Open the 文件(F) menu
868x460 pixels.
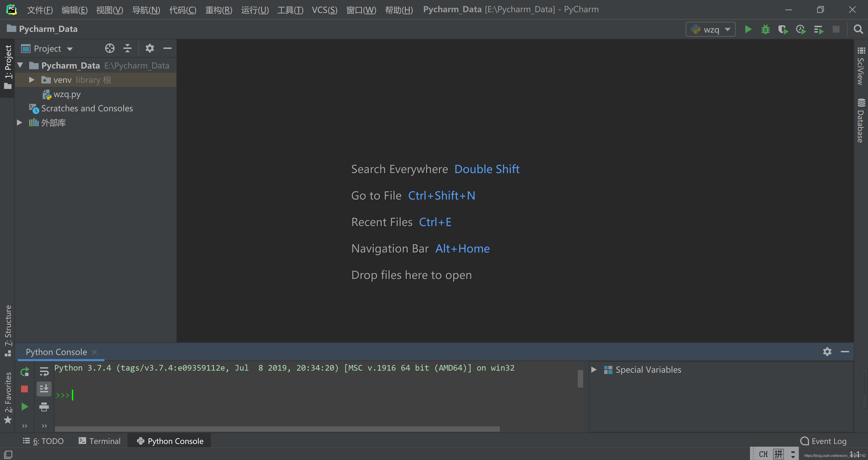[40, 10]
